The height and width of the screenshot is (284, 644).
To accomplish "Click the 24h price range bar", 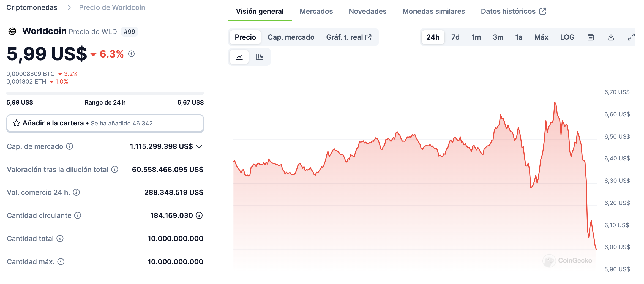I will pos(105,93).
